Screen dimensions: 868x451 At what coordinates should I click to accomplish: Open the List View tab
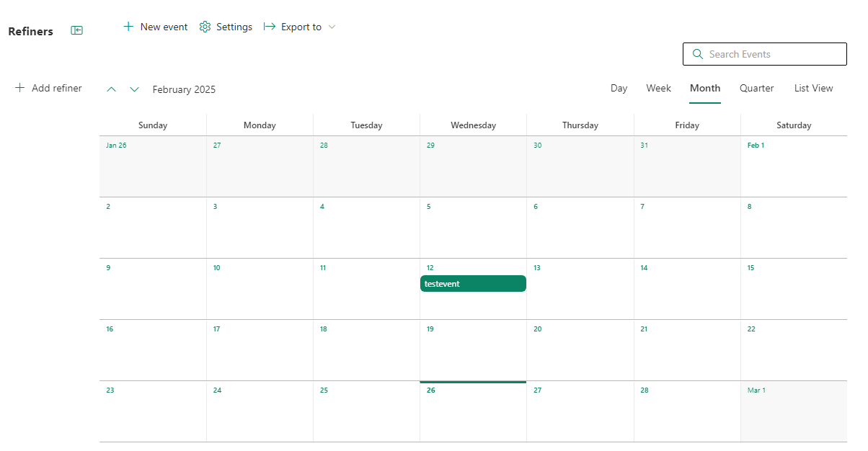click(813, 87)
